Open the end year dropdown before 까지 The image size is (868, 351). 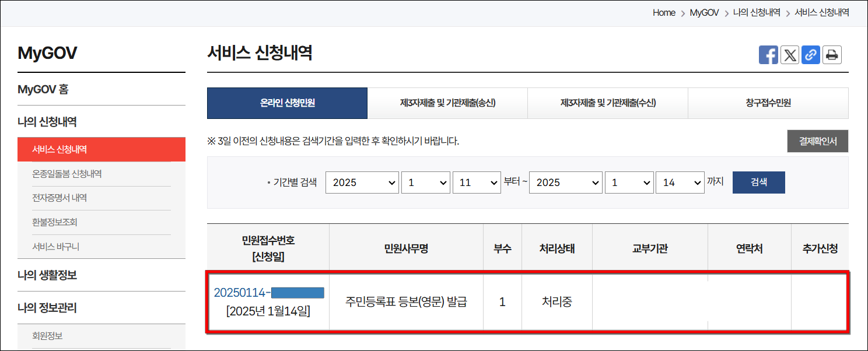(565, 182)
